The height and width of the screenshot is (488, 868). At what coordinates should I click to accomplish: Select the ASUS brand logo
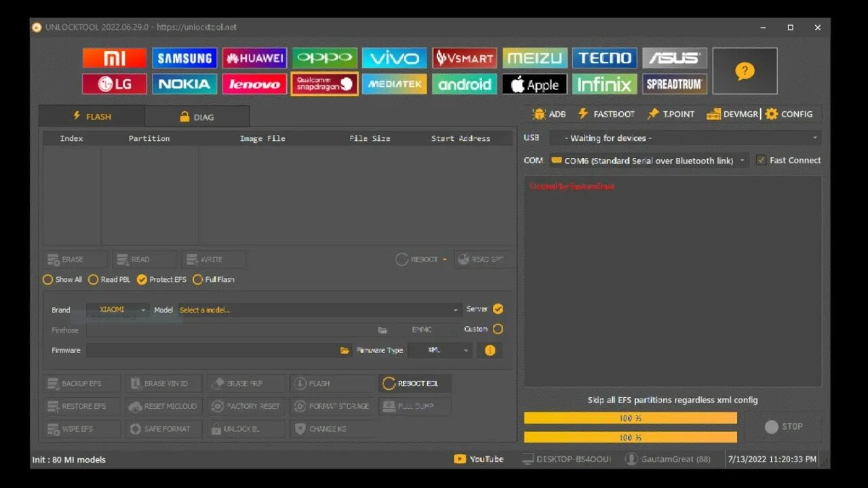675,58
